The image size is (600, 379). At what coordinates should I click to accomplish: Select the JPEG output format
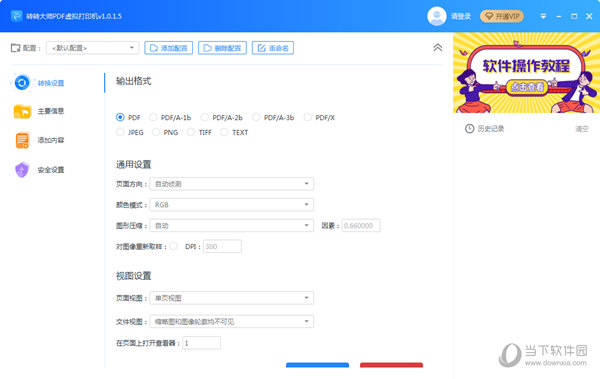(x=120, y=132)
